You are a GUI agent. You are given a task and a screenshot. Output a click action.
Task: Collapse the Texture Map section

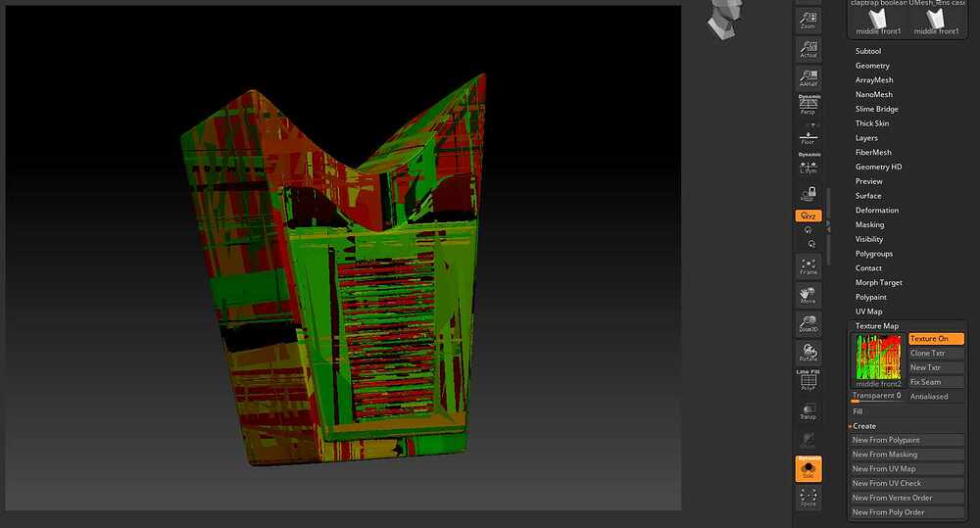(877, 325)
